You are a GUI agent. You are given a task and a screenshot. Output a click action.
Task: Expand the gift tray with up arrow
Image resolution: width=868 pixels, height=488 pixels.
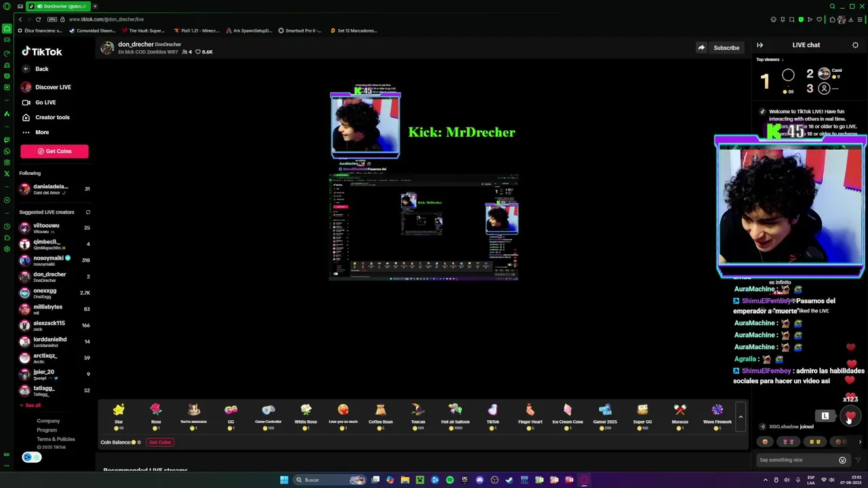pyautogui.click(x=741, y=417)
